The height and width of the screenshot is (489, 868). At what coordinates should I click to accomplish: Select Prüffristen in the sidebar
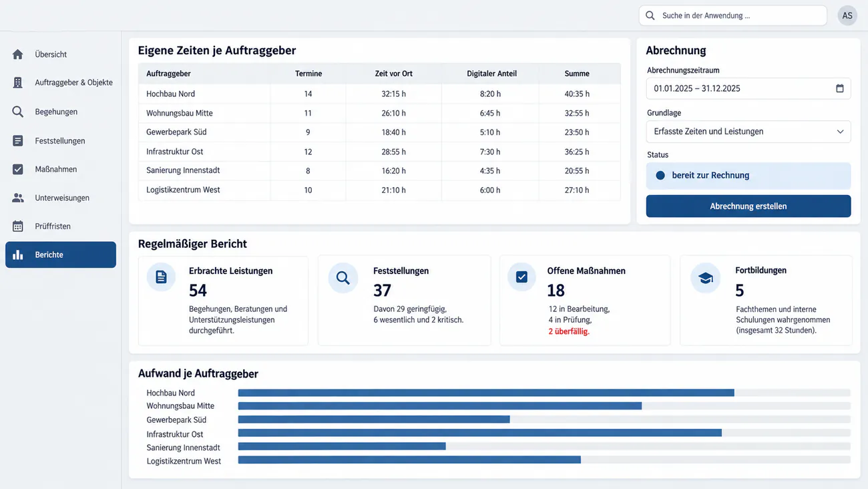(x=61, y=226)
